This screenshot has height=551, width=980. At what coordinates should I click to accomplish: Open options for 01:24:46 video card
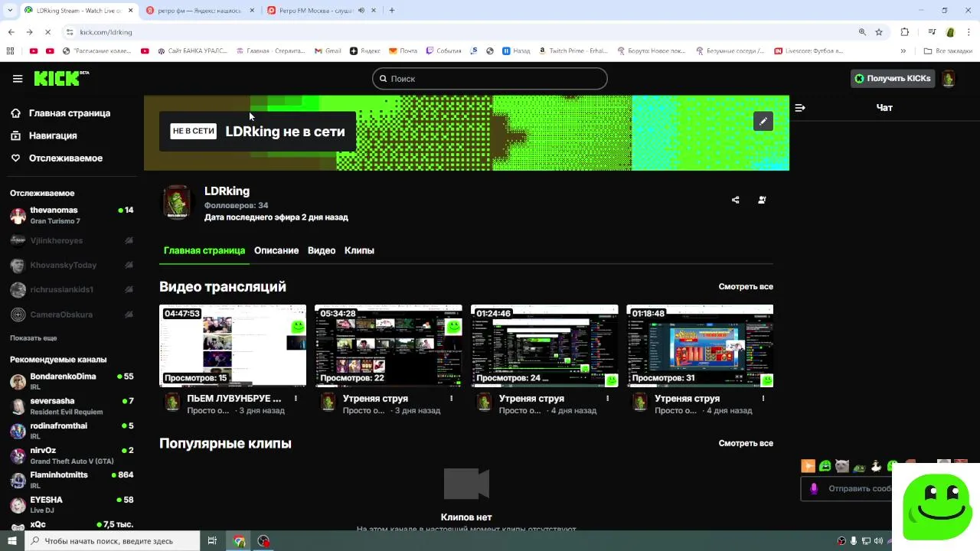607,399
